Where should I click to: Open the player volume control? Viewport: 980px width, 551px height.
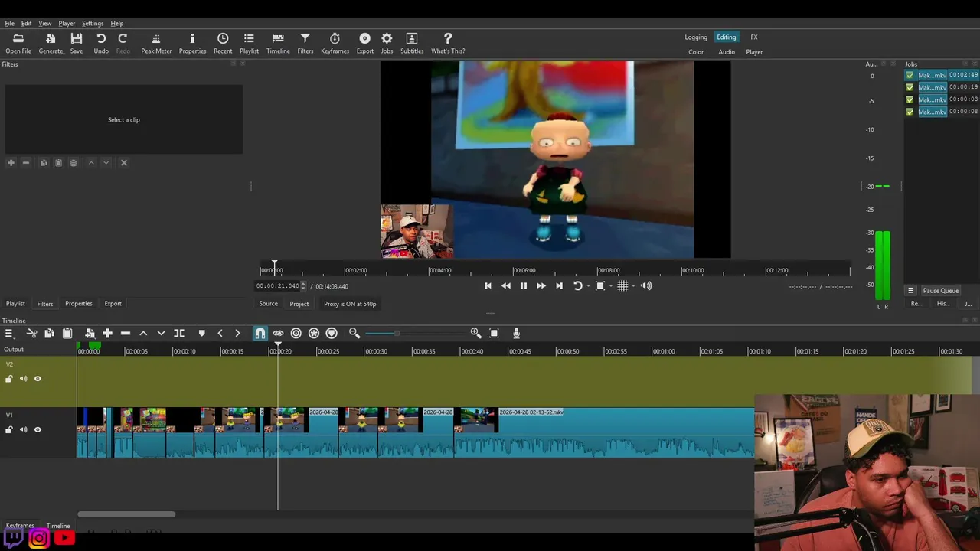coord(646,285)
